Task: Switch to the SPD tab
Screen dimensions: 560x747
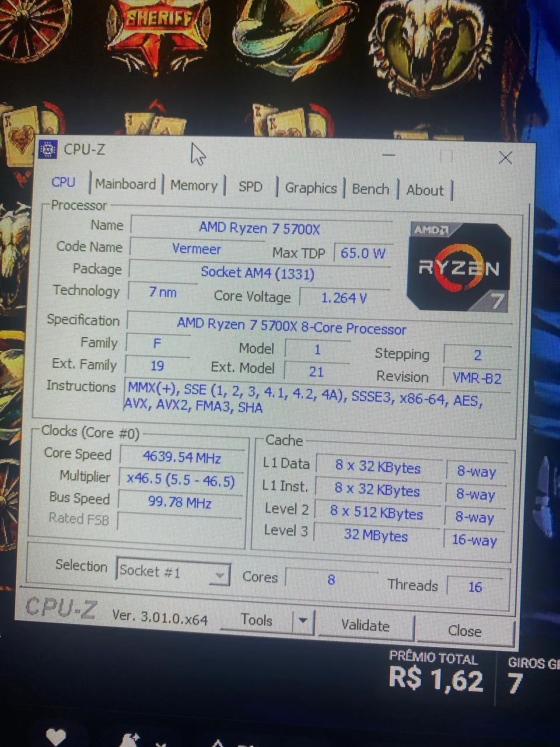Action: pyautogui.click(x=250, y=187)
